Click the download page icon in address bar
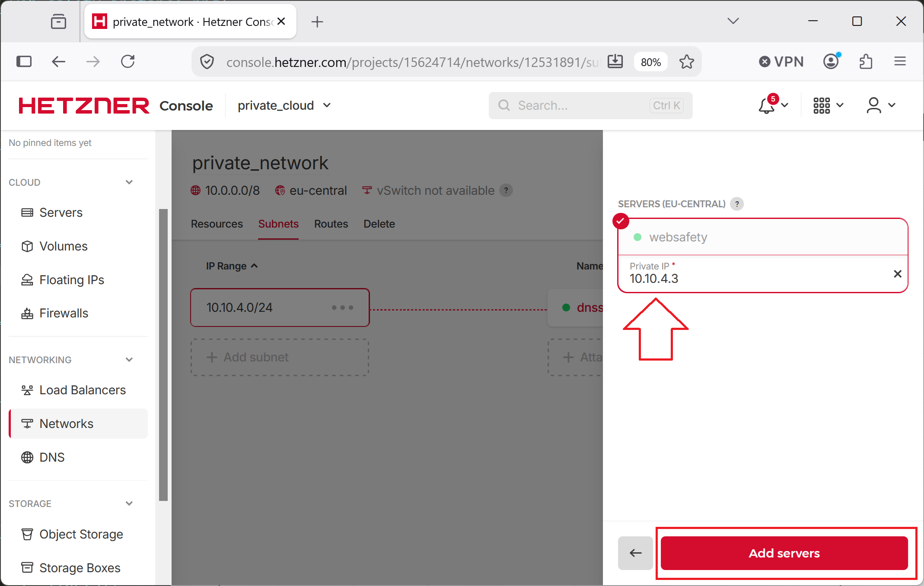Image resolution: width=924 pixels, height=586 pixels. 615,62
